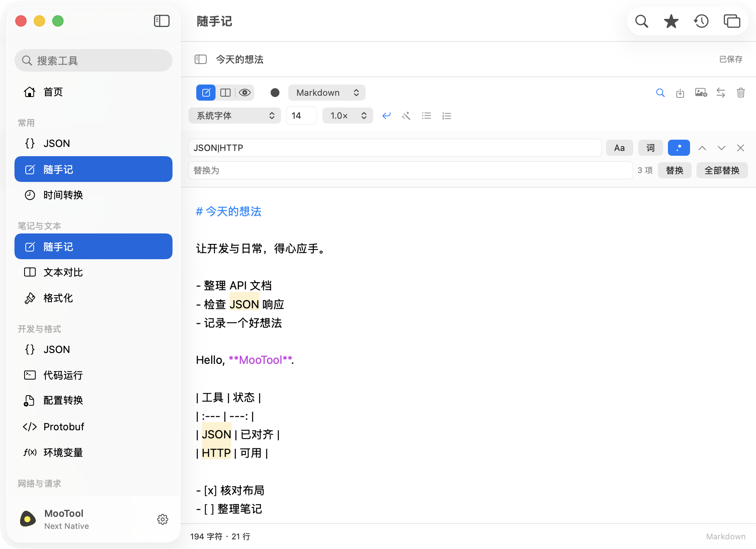This screenshot has width=756, height=549.
Task: Switch to preview eye mode
Action: 244,93
